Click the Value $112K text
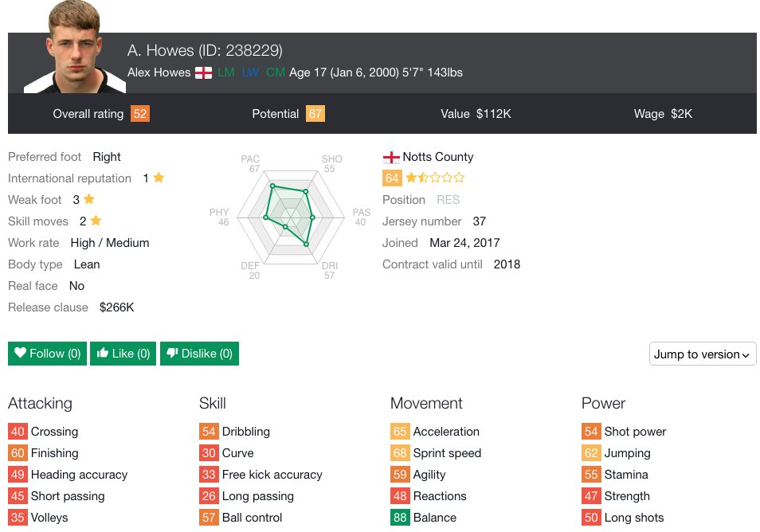 click(476, 114)
